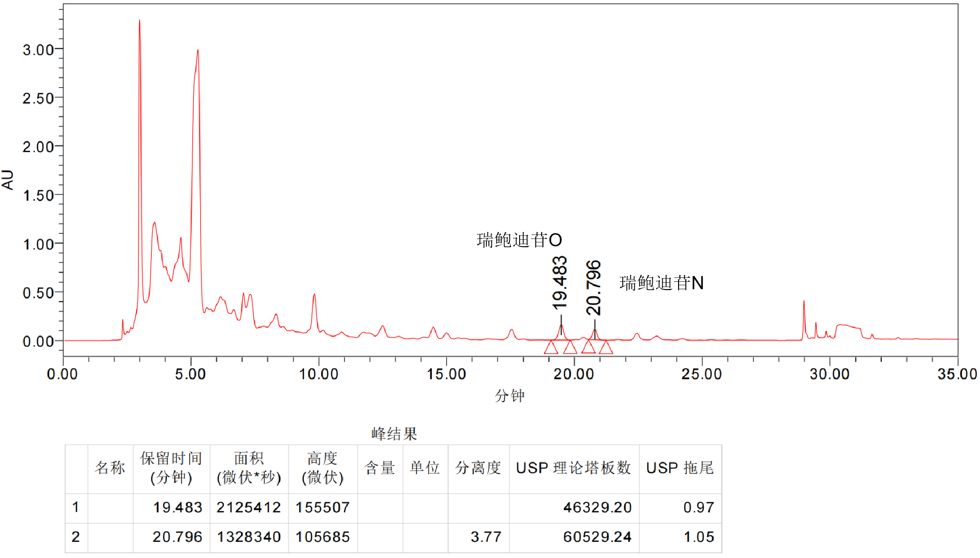Click the USP 拖尾 column header

[x=680, y=468]
